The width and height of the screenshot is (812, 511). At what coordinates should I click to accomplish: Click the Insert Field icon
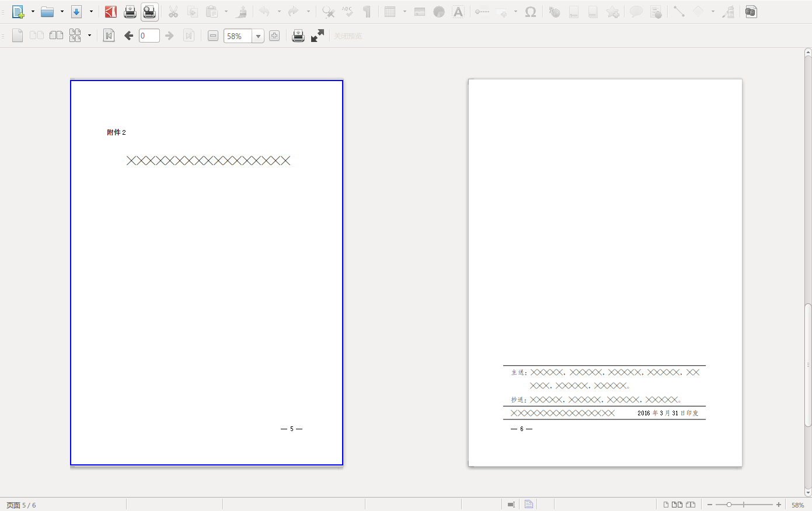coord(501,12)
